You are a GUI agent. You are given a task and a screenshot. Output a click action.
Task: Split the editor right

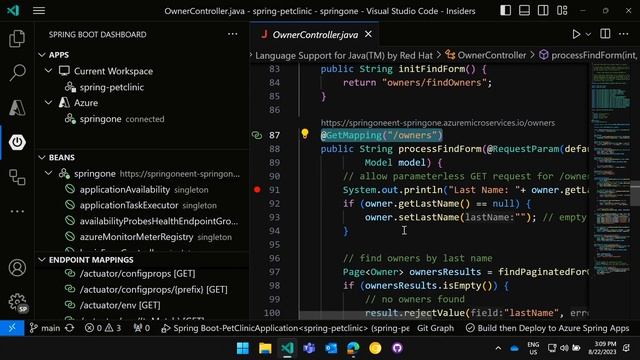tap(605, 34)
